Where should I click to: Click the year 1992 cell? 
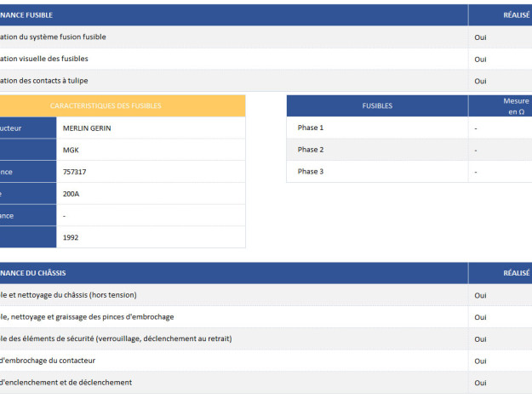(71, 237)
